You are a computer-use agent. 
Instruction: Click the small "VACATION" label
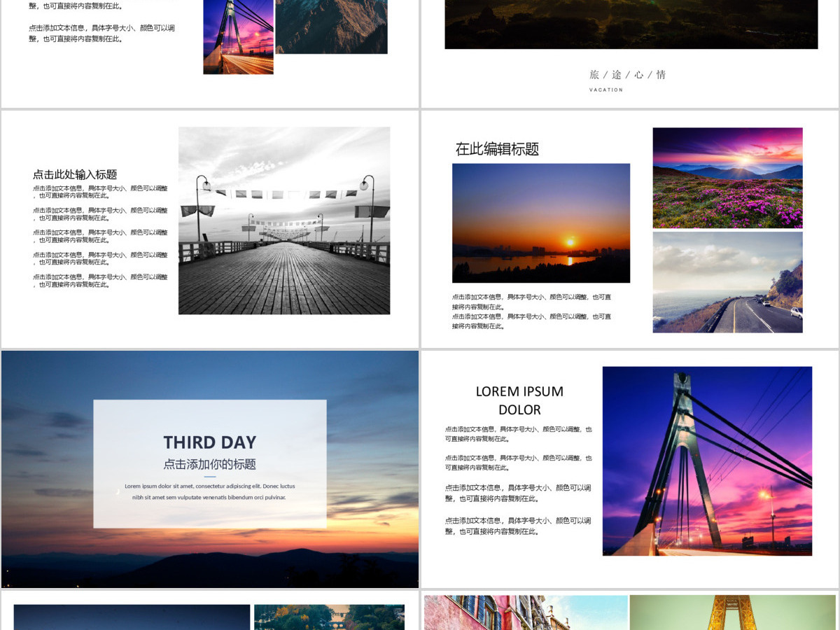pos(606,90)
